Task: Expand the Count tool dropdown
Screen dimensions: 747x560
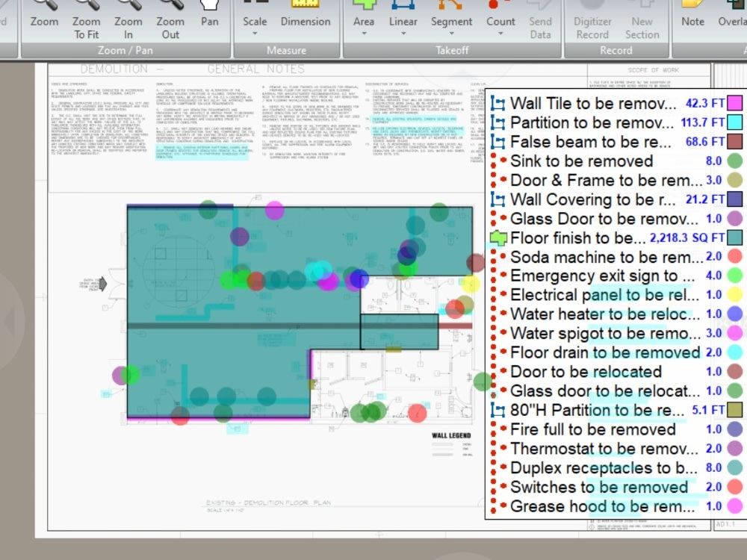Action: tap(500, 32)
